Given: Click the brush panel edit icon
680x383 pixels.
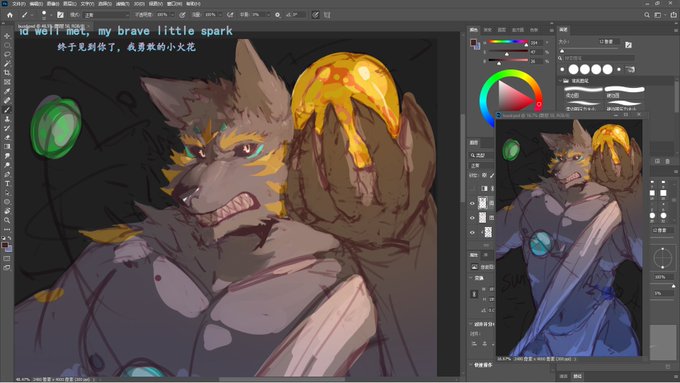Looking at the screenshot, I should [628, 45].
